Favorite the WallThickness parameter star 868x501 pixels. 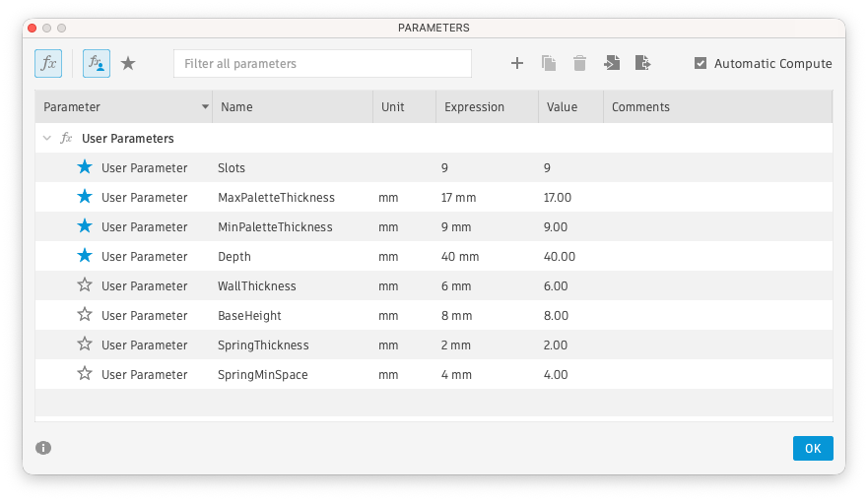click(x=85, y=286)
